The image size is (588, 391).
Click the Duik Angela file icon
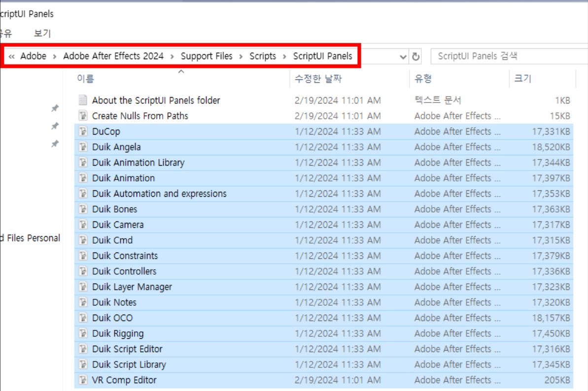click(x=83, y=147)
